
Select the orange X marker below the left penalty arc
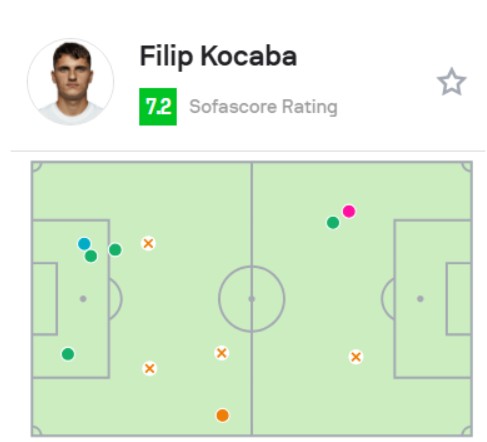tap(149, 369)
